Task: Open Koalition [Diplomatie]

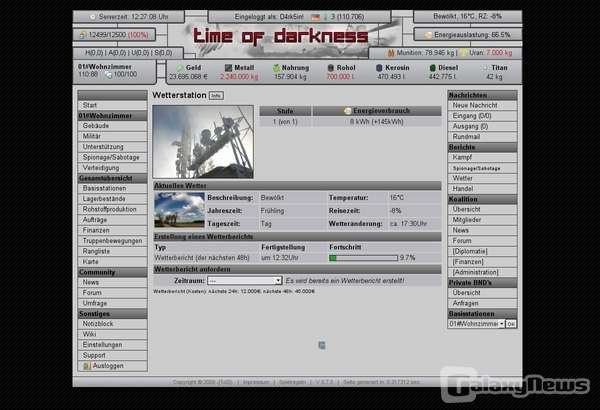Action: click(483, 252)
